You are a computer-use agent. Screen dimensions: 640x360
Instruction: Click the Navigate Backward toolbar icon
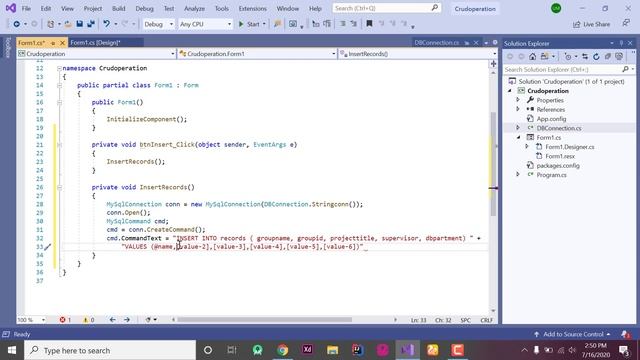(16, 24)
